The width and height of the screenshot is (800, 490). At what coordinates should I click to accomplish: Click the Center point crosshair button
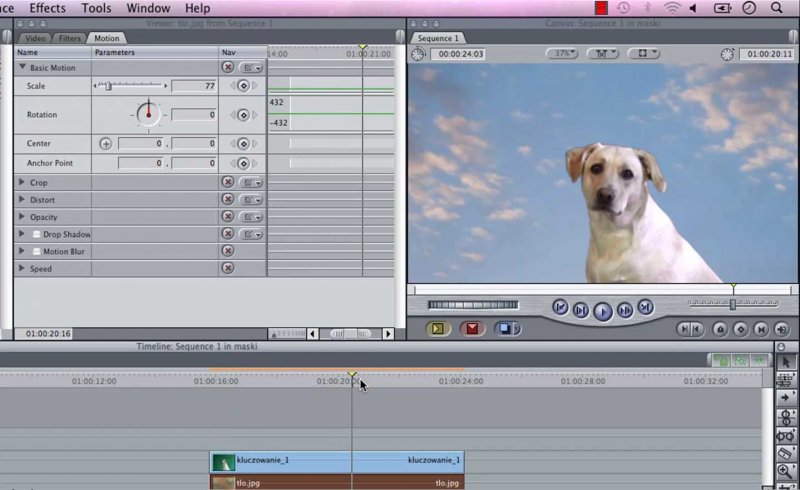click(x=106, y=144)
